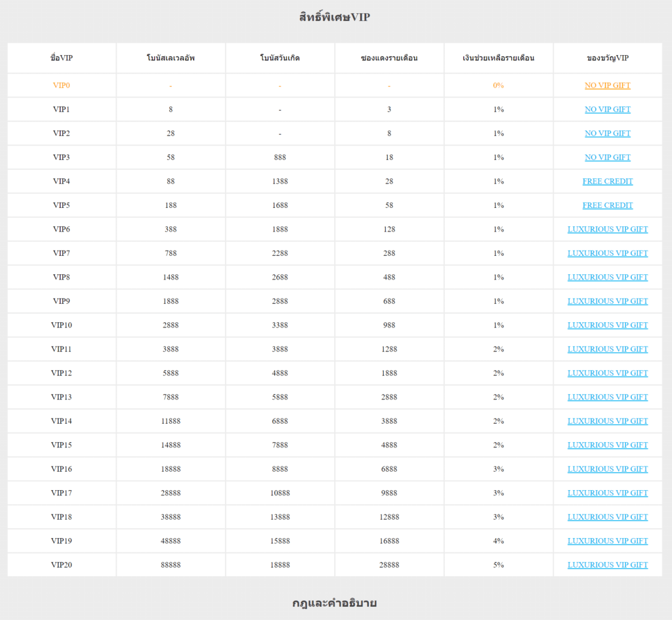Click the สิทธิ์พิเศษVIP page heading
The height and width of the screenshot is (620, 672).
coord(335,17)
